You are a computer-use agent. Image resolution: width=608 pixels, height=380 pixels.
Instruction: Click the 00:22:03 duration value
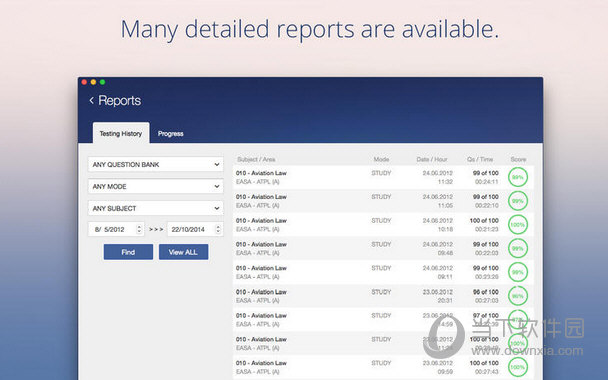click(x=487, y=253)
